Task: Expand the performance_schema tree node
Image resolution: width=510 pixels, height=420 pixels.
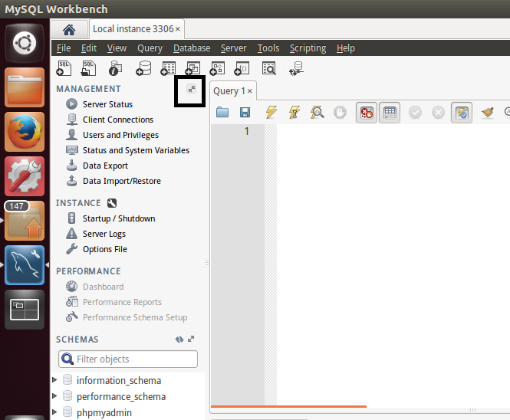Action: 54,395
